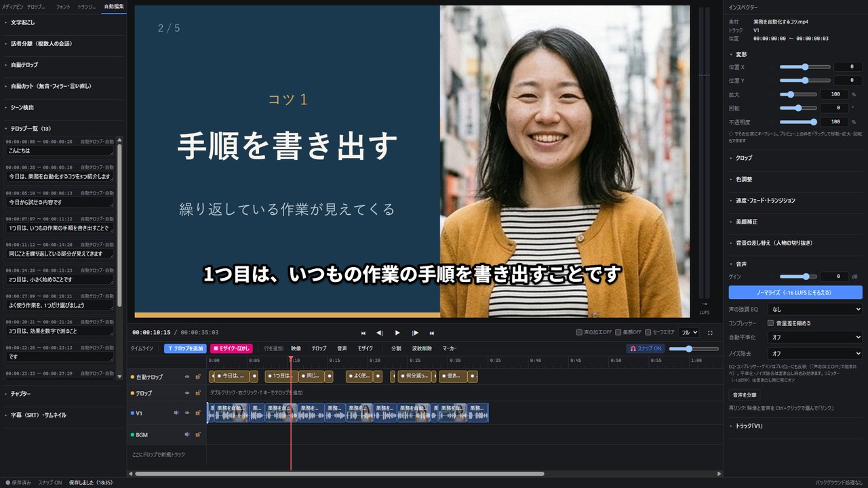Toggle the スナップ ON magnet button
Image resolution: width=868 pixels, height=488 pixels.
tap(645, 348)
